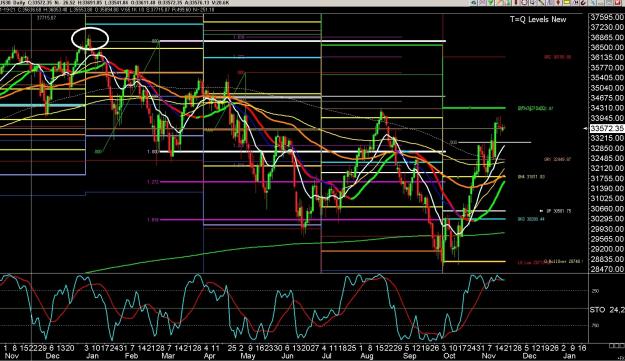
Task: Click the STO indicator value label
Action: (607, 310)
